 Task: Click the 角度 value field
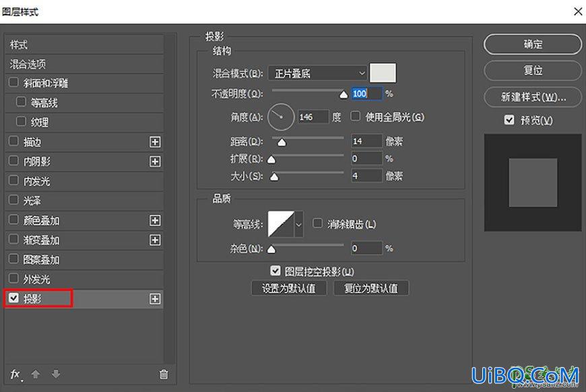pyautogui.click(x=313, y=117)
